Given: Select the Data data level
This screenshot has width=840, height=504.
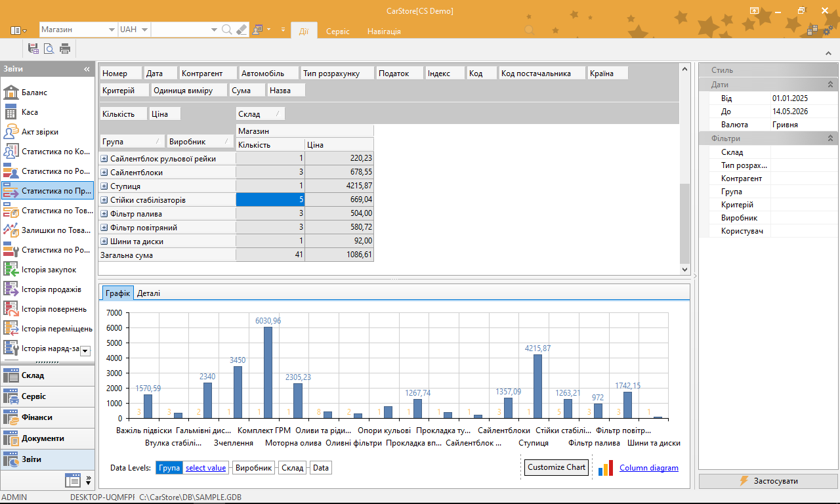Looking at the screenshot, I should pyautogui.click(x=321, y=468).
